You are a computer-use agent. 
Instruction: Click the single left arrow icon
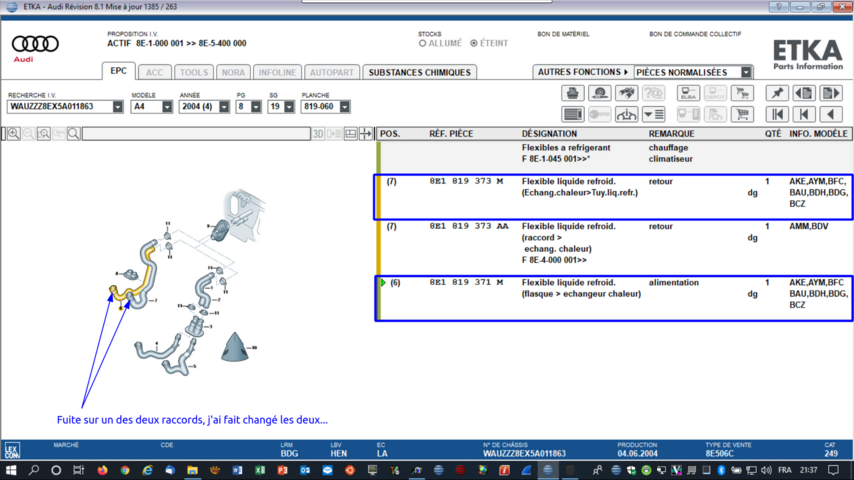(831, 114)
